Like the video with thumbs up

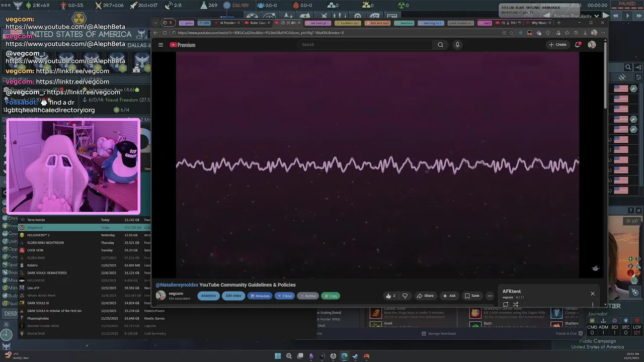[390, 296]
